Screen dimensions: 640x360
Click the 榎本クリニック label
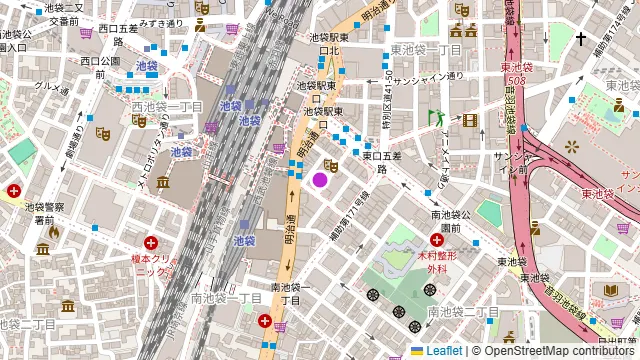(x=151, y=266)
